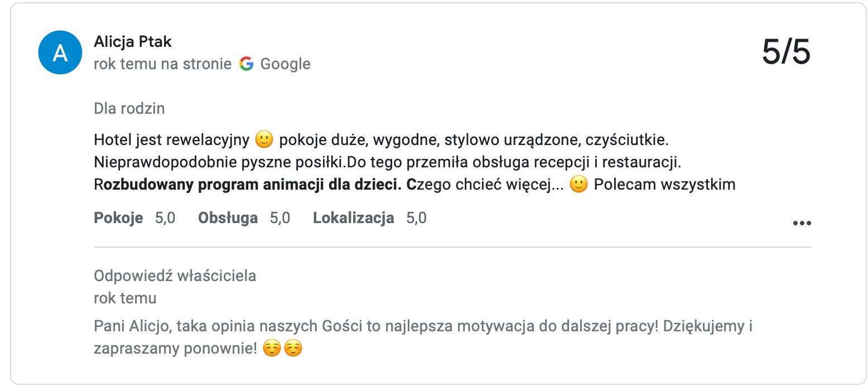Open the three-dot more options menu

tap(802, 223)
